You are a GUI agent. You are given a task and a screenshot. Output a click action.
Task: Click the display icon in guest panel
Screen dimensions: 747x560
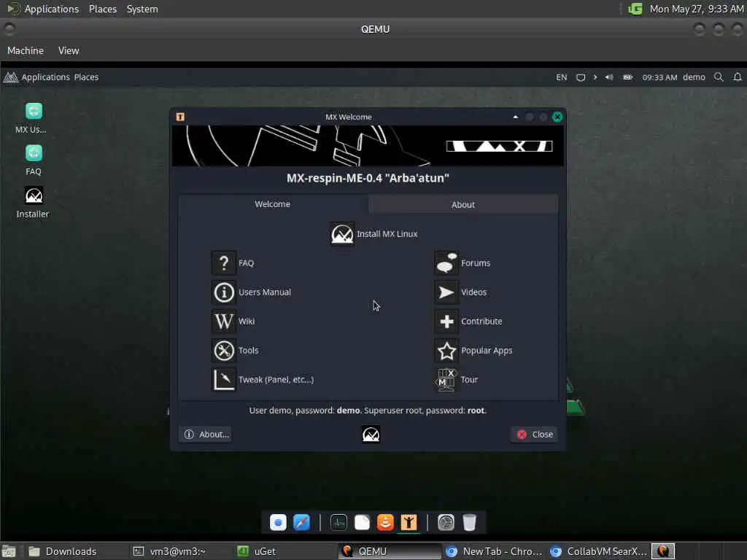point(581,77)
